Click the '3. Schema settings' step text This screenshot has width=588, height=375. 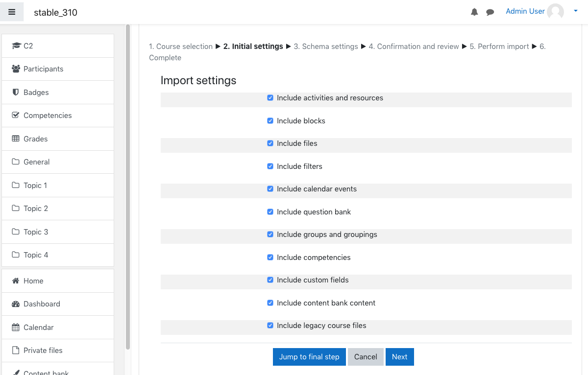point(326,47)
